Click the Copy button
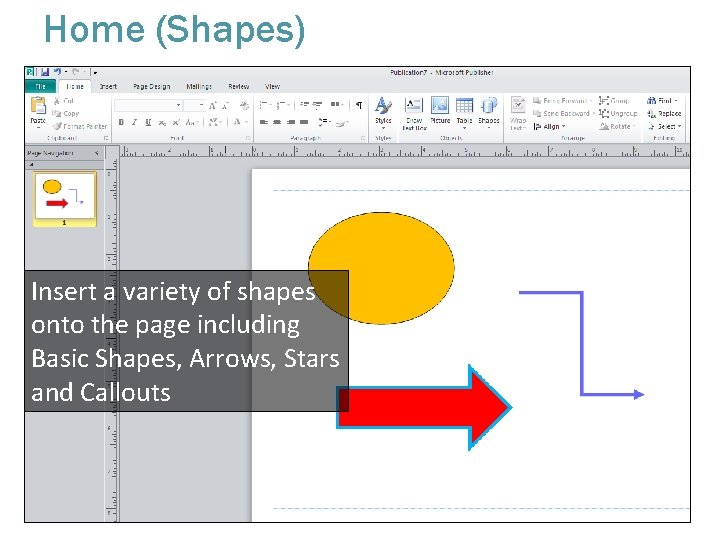The height and width of the screenshot is (540, 720). click(x=66, y=113)
